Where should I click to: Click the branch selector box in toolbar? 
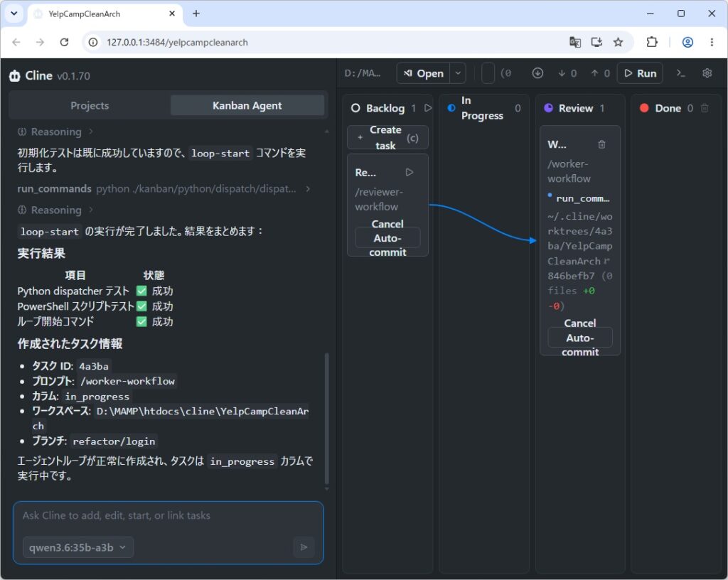click(488, 73)
